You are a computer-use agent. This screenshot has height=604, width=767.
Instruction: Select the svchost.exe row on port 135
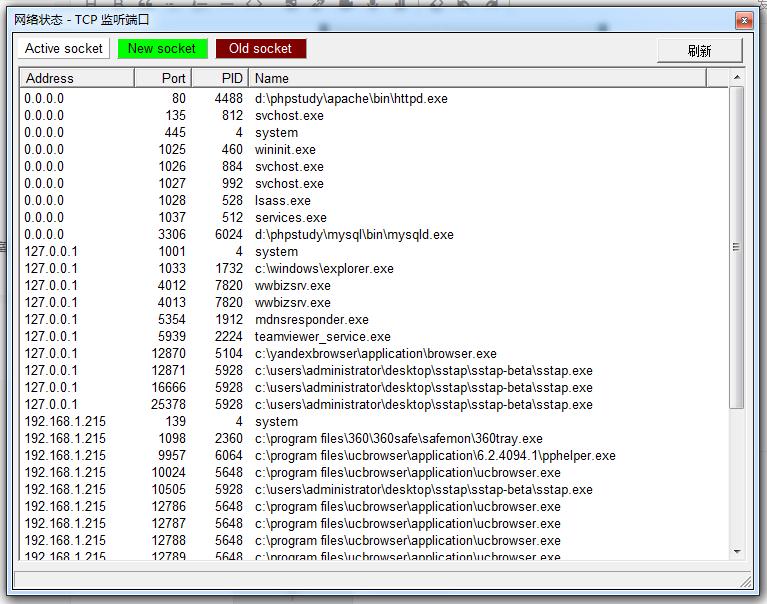374,115
